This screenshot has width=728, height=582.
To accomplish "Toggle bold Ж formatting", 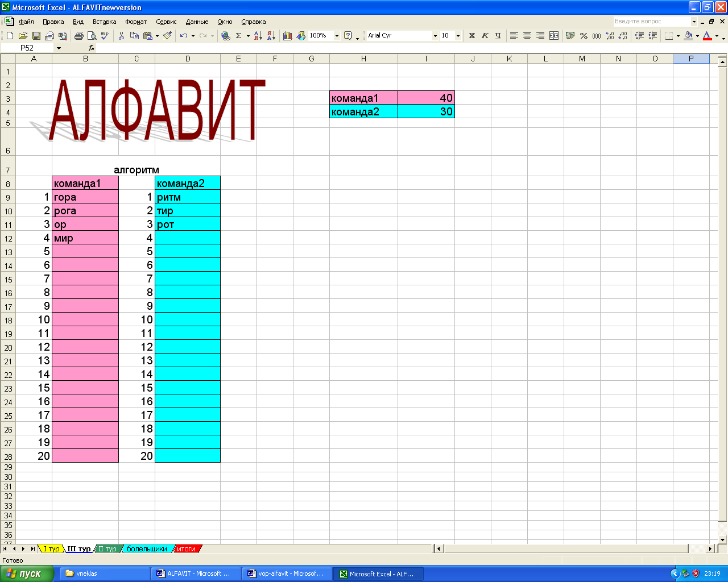I will click(471, 36).
